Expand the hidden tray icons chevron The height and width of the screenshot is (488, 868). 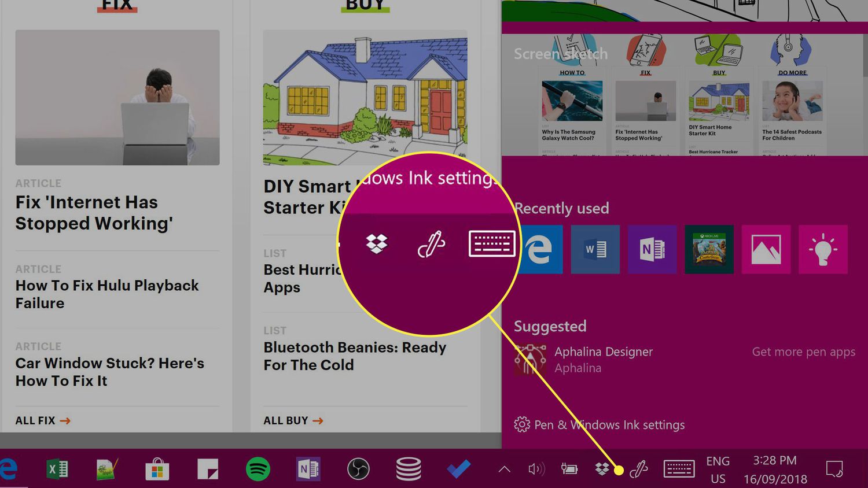pyautogui.click(x=505, y=469)
